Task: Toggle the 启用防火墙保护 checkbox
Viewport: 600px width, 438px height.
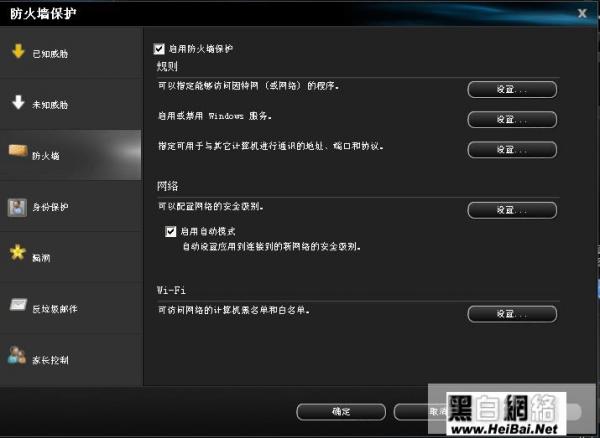Action: tap(159, 49)
